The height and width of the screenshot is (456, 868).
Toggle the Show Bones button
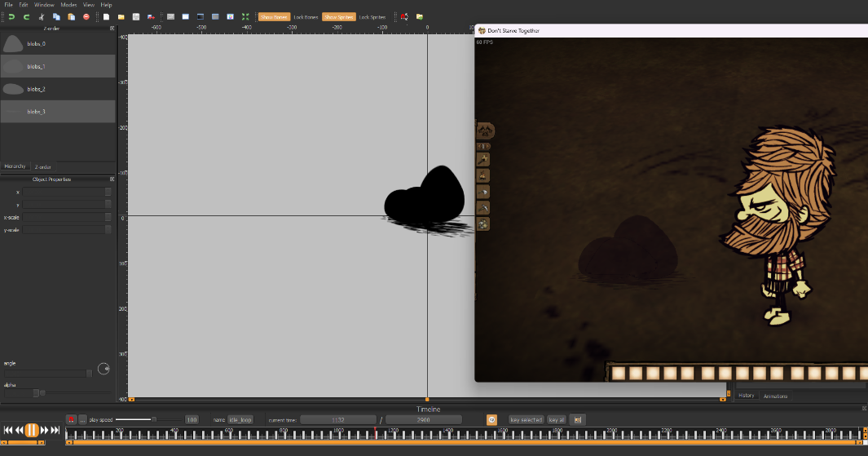[273, 16]
